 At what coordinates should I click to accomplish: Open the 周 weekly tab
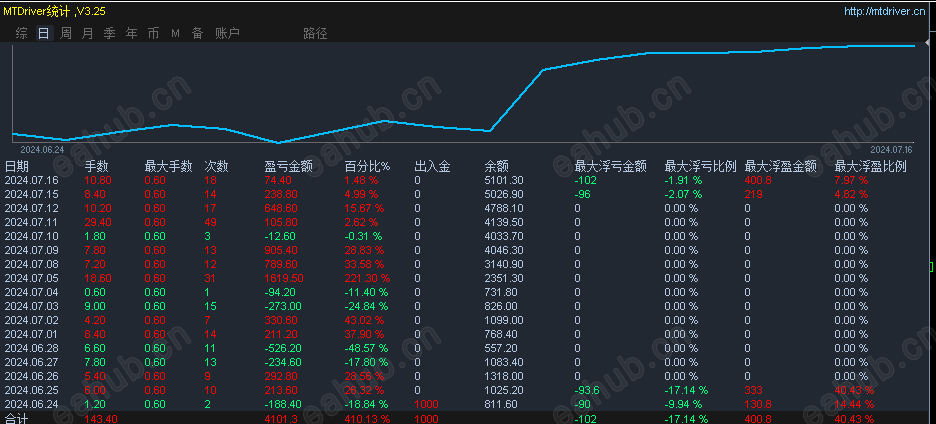point(66,33)
